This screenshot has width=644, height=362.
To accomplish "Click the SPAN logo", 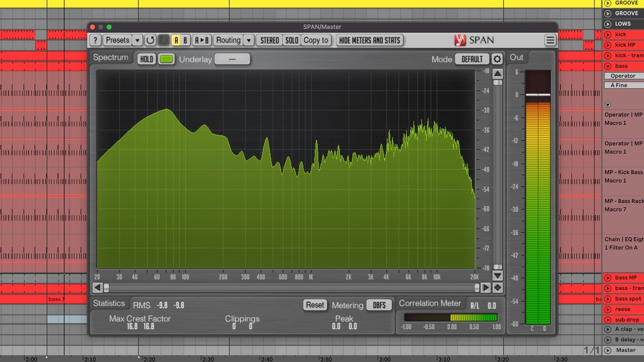I will click(474, 40).
